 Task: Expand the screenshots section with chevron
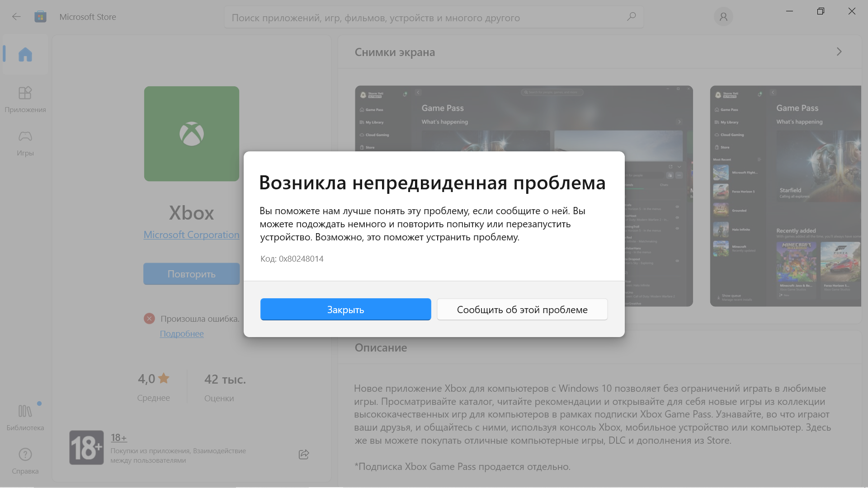tap(839, 52)
